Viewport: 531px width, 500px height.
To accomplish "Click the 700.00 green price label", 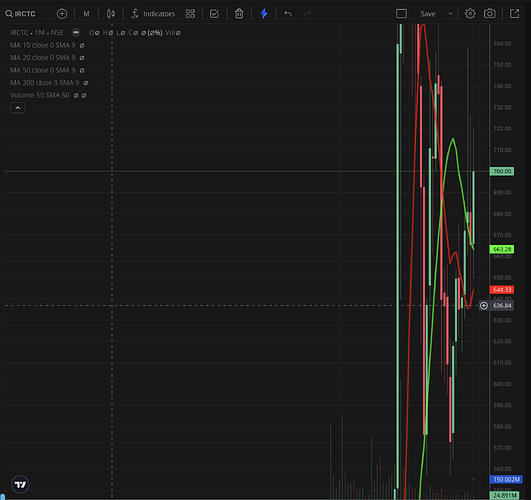I will click(x=502, y=171).
